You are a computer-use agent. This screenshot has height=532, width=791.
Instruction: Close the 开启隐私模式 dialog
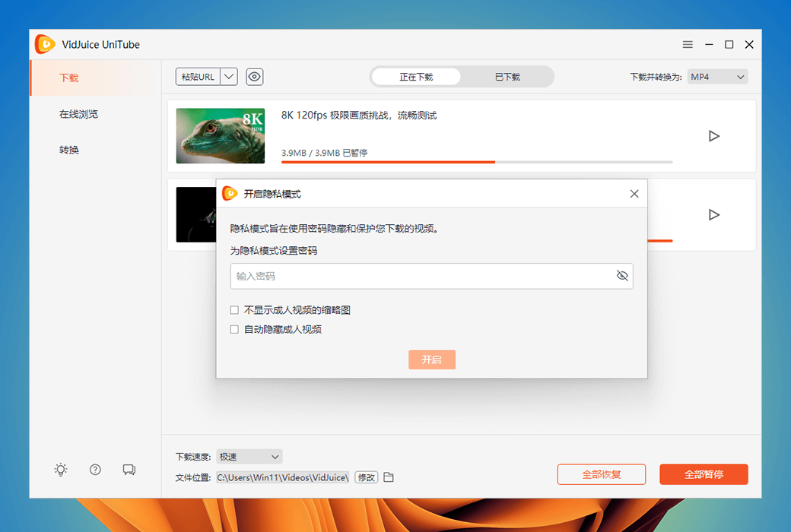pyautogui.click(x=634, y=194)
